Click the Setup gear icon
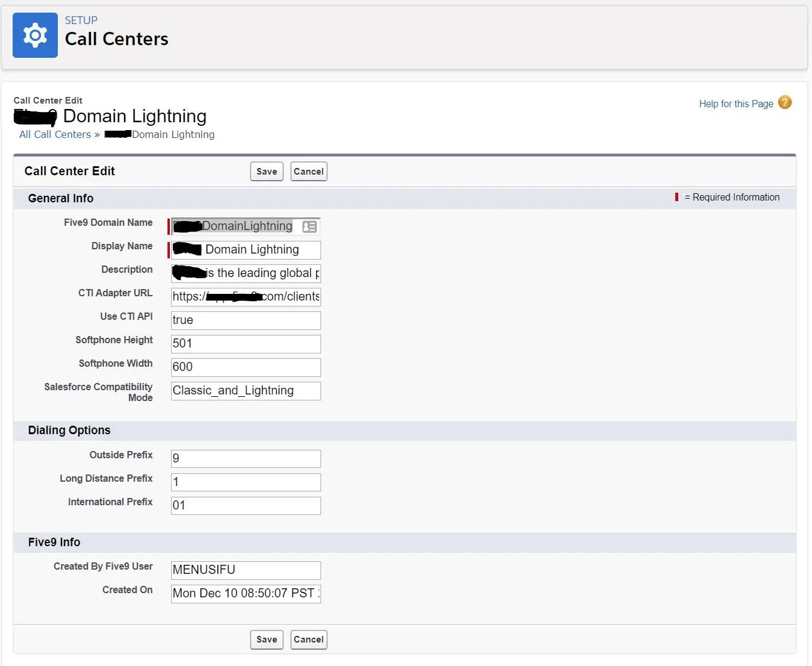The height and width of the screenshot is (666, 812). (35, 36)
